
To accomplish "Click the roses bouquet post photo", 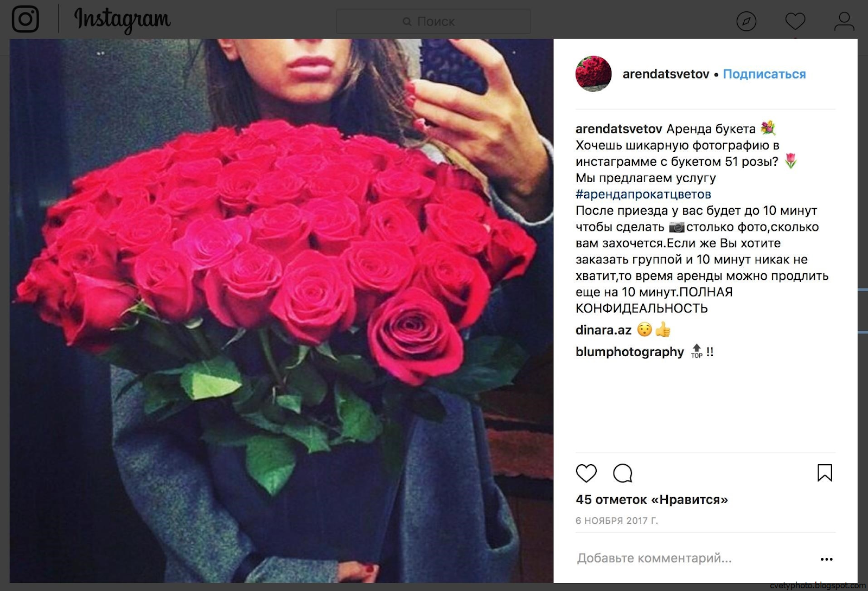I will (x=282, y=311).
